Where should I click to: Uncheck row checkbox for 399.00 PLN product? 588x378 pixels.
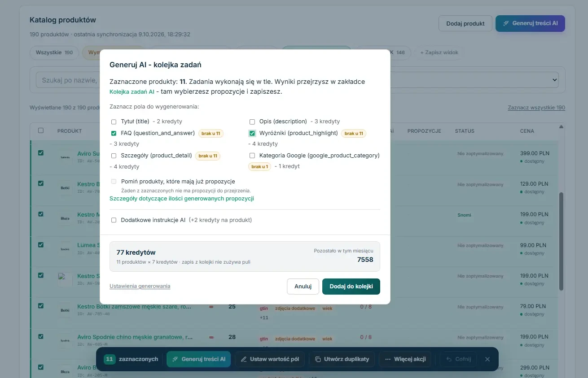coord(41,153)
